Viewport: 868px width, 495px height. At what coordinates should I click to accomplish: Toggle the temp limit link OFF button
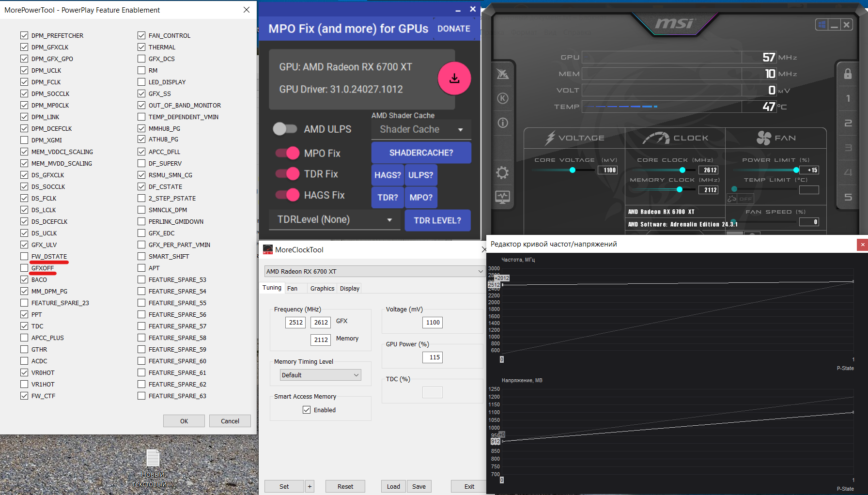(740, 199)
